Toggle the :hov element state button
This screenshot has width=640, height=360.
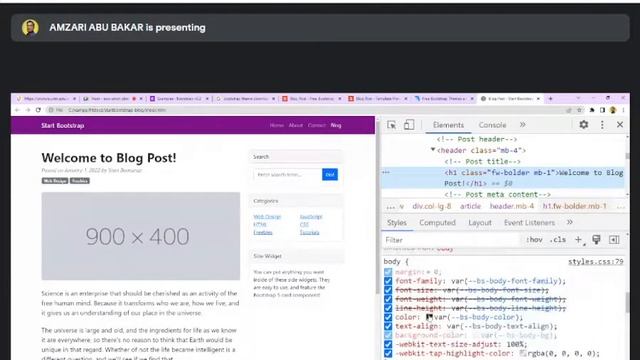(534, 240)
